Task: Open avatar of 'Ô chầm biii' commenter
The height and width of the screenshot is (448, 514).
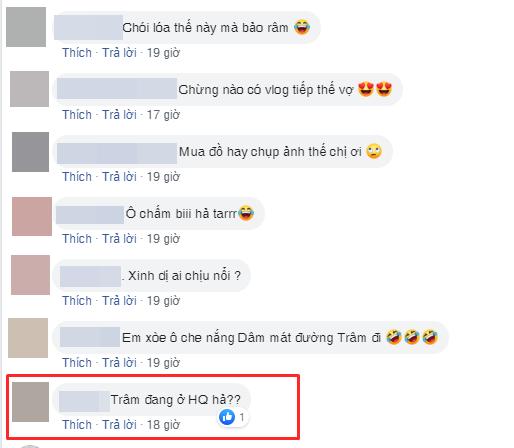Action: pyautogui.click(x=32, y=216)
